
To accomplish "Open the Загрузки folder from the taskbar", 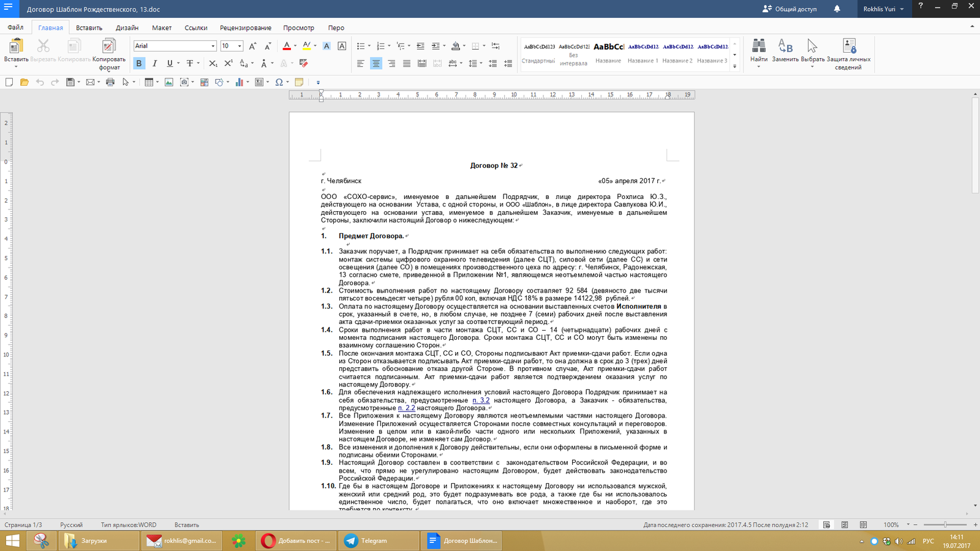I will pos(99,541).
